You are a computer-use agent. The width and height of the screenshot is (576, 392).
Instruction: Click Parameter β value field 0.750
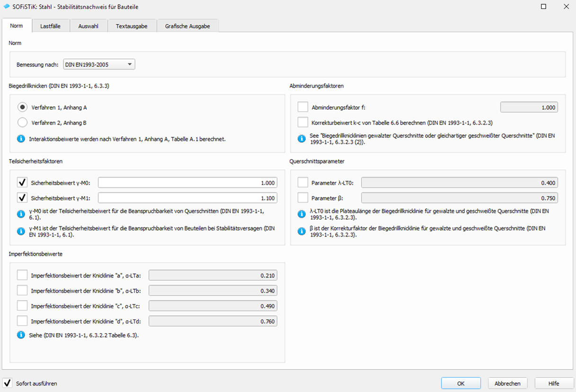coord(459,198)
